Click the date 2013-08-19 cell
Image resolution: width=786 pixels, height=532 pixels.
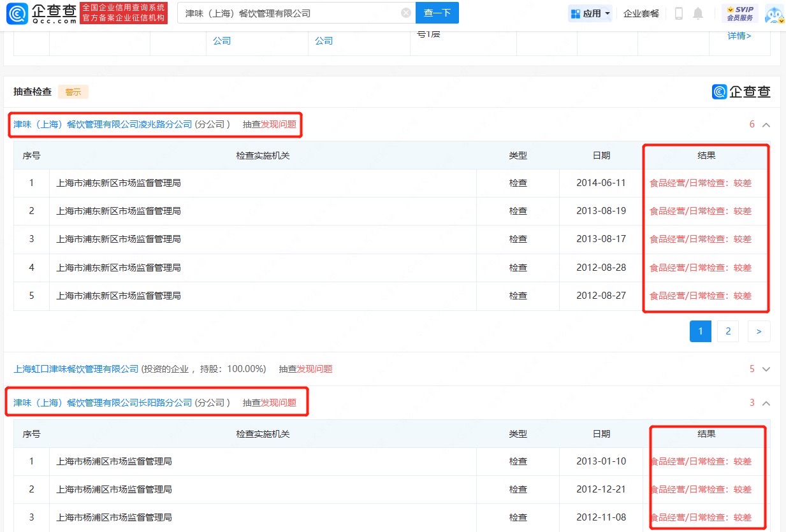click(x=601, y=211)
